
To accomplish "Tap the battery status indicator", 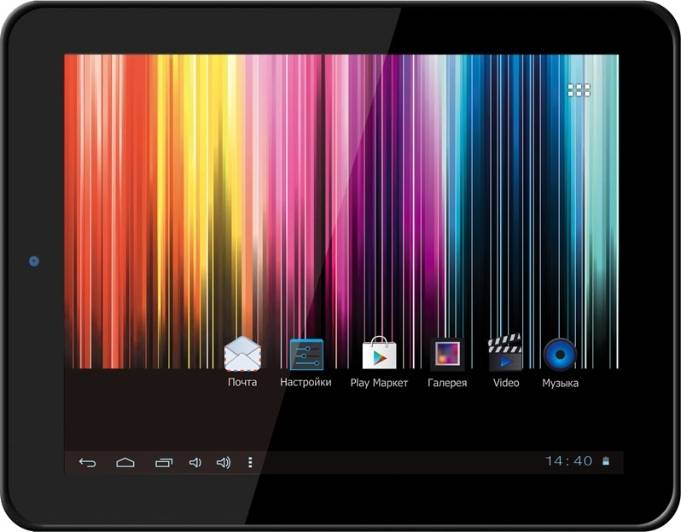I will [606, 461].
